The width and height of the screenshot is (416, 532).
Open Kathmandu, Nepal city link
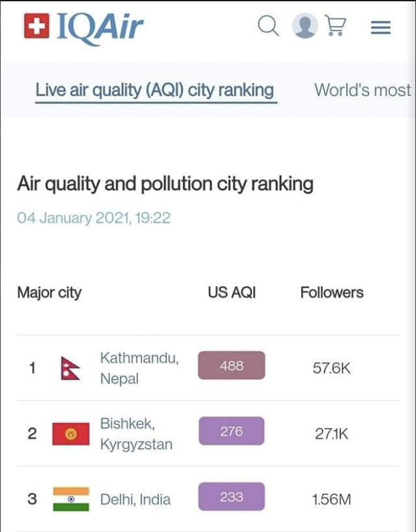139,368
